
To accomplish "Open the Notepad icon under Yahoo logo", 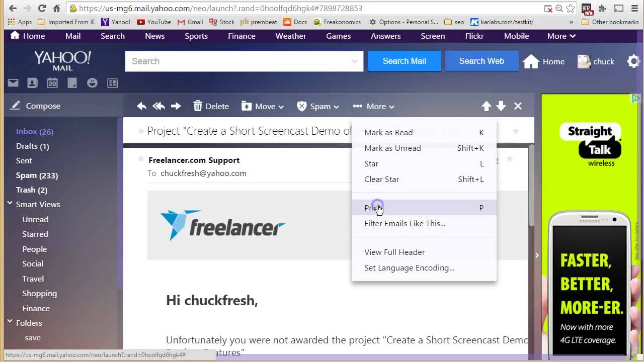I will (72, 83).
